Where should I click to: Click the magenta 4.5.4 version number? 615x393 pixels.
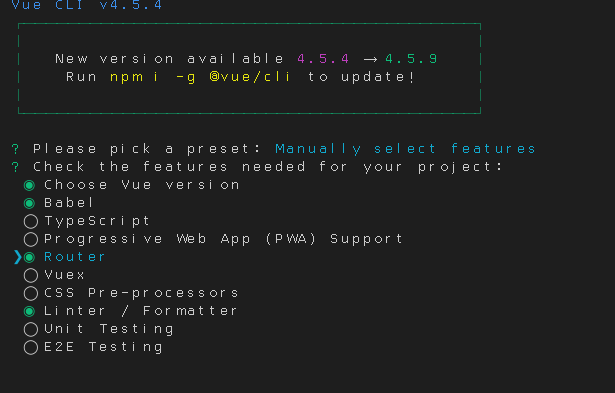pyautogui.click(x=323, y=59)
